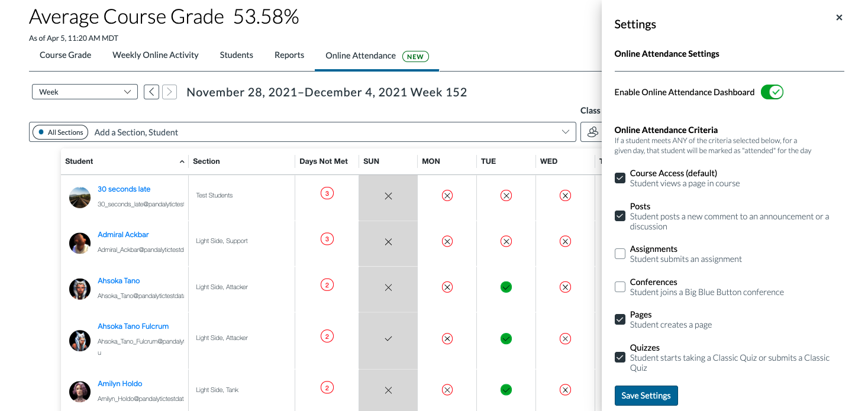
Task: Disable the Online Attendance Dashboard toggle
Action: coord(772,92)
